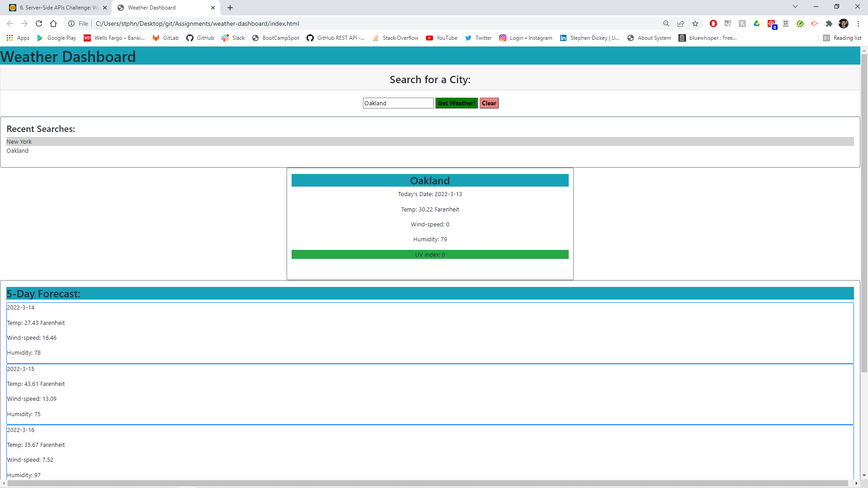The height and width of the screenshot is (488, 868).
Task: Select New York from recent searches
Action: tap(19, 141)
